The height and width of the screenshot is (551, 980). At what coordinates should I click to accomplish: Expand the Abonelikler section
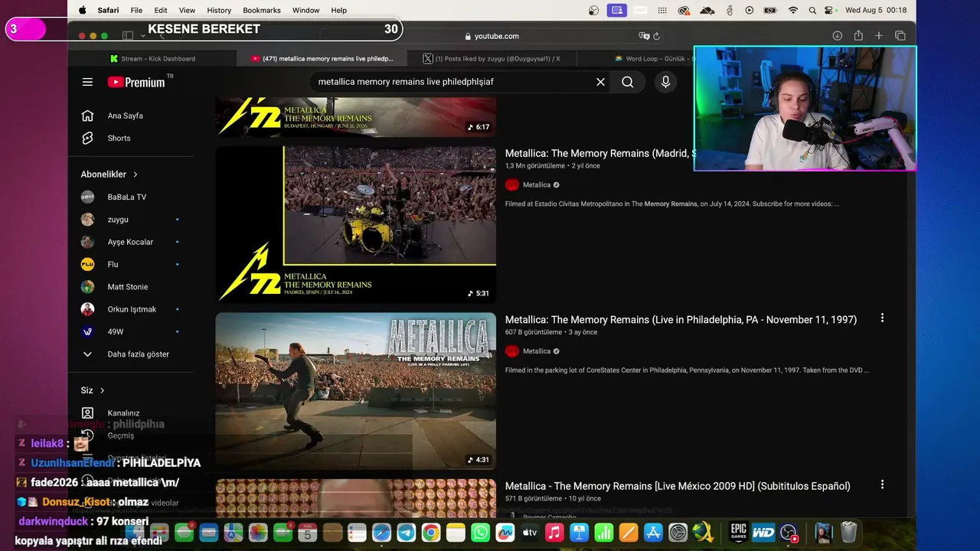109,174
